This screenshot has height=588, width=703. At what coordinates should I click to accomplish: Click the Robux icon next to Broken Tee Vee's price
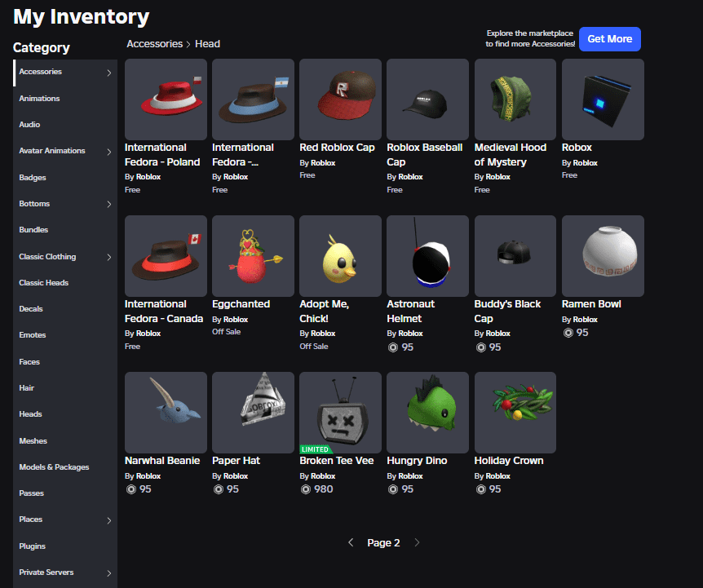(303, 489)
